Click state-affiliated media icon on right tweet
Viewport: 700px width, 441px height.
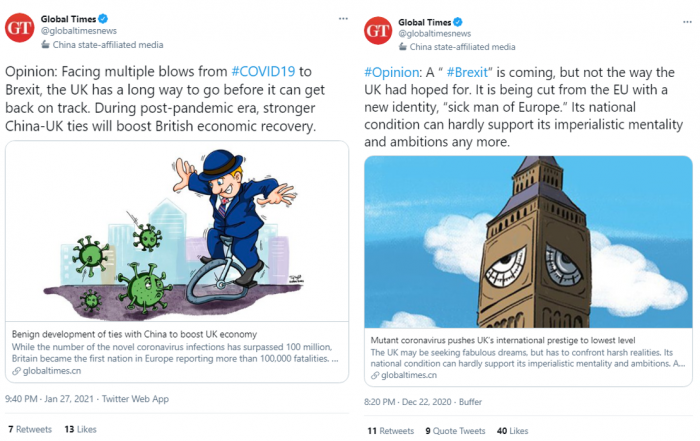(x=403, y=47)
